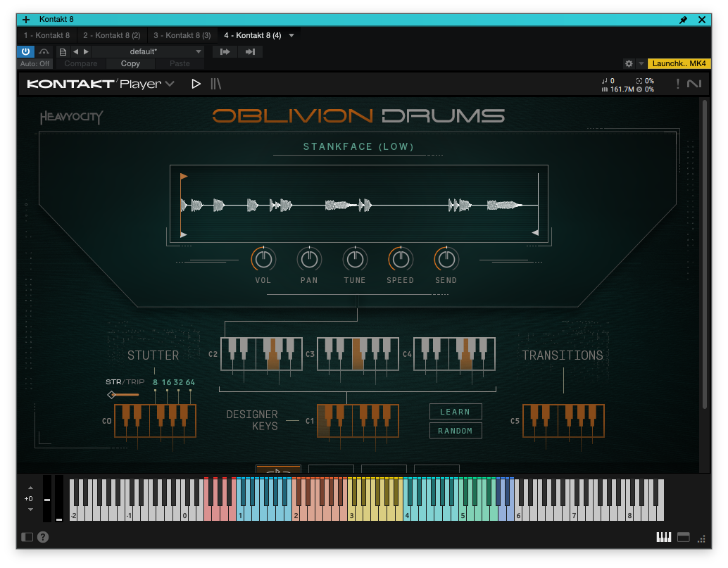Select stutter rate 16
Image resolution: width=728 pixels, height=568 pixels.
[x=166, y=382]
